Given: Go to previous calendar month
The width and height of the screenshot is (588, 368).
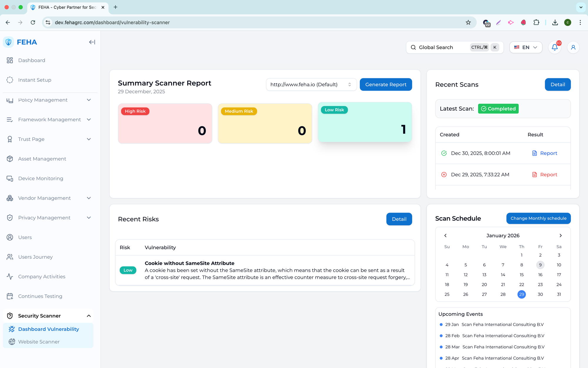Looking at the screenshot, I should [445, 236].
